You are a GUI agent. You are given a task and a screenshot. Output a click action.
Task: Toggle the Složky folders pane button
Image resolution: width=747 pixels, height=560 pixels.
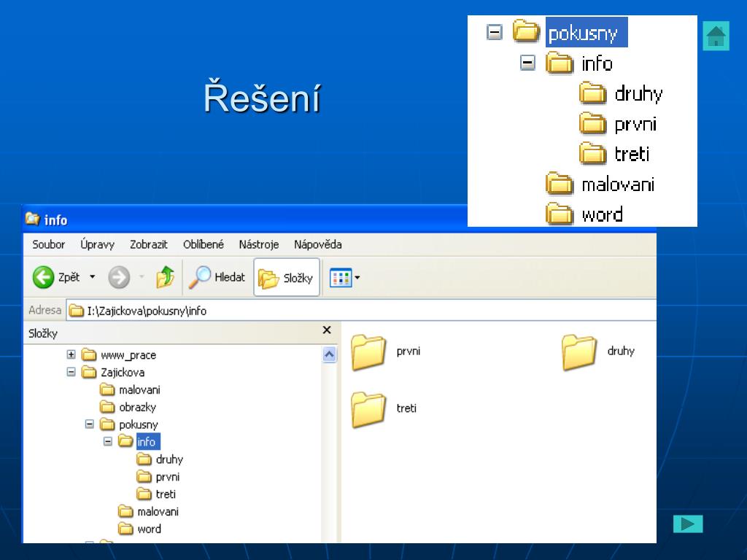pyautogui.click(x=287, y=278)
